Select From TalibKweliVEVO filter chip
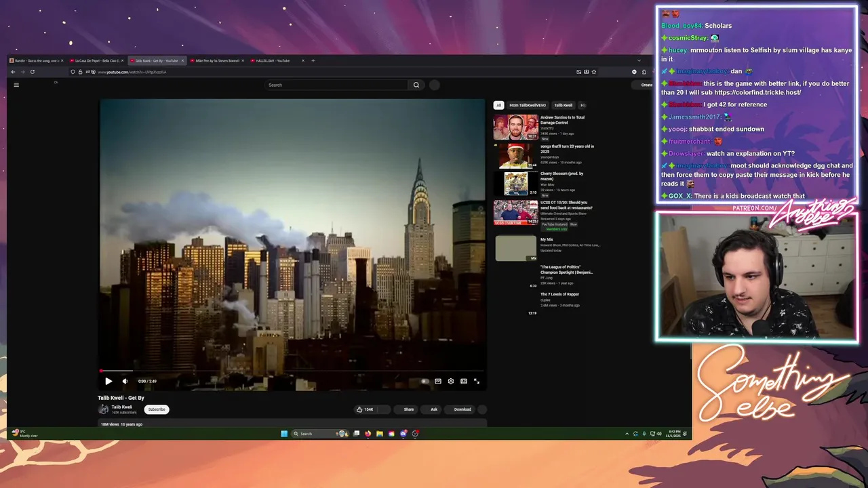Image resolution: width=868 pixels, height=488 pixels. point(528,105)
